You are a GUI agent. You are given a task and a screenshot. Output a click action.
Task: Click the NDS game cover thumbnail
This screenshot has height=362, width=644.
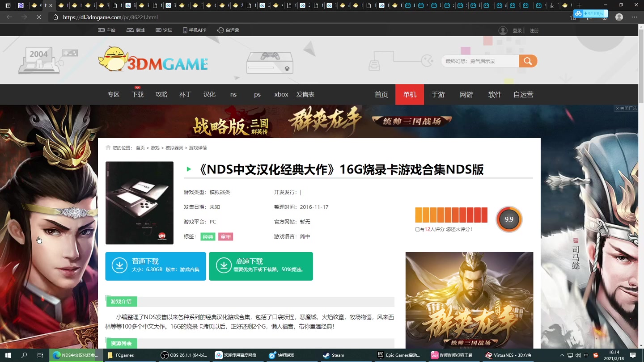[x=140, y=203]
